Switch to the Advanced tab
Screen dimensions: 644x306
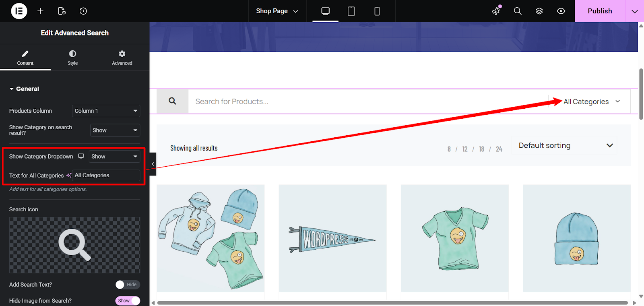click(x=122, y=58)
